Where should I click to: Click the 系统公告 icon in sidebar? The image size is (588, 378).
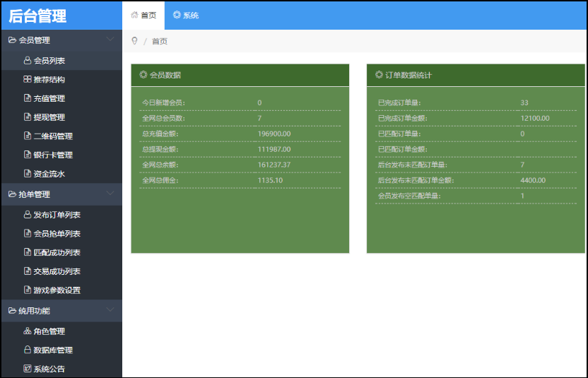pos(28,369)
